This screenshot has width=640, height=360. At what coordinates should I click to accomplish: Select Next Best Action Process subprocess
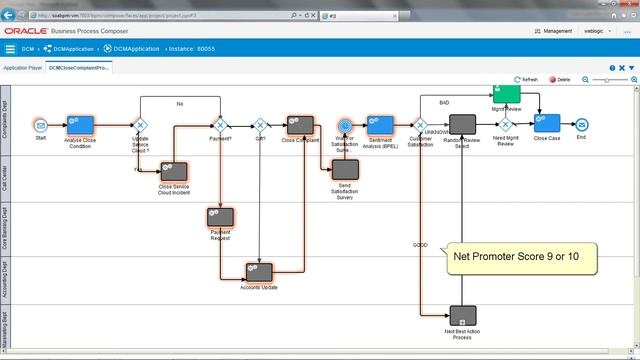point(463,316)
